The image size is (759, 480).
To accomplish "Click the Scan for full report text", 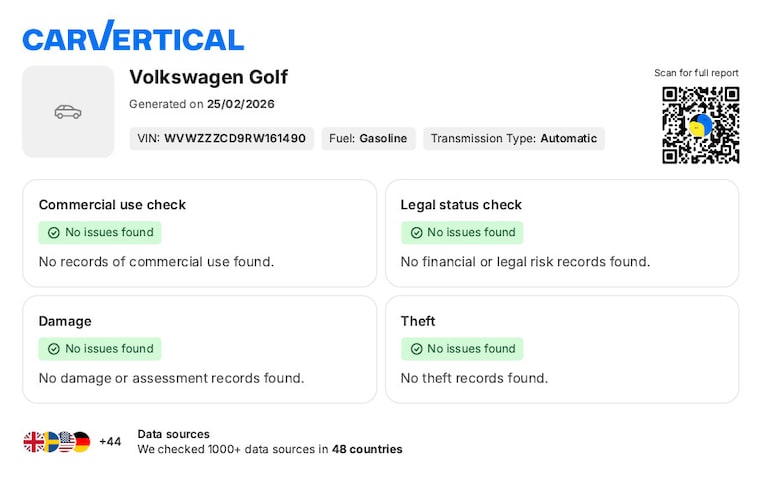I will point(696,73).
